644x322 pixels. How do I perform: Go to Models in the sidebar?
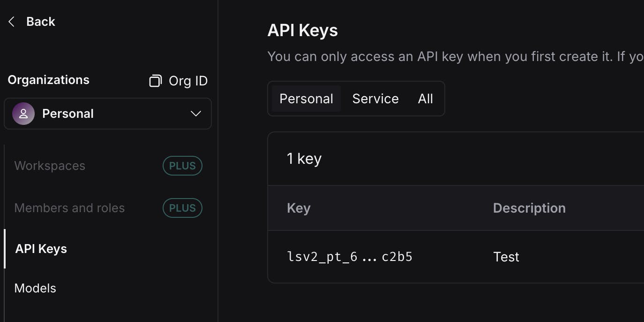pos(35,288)
